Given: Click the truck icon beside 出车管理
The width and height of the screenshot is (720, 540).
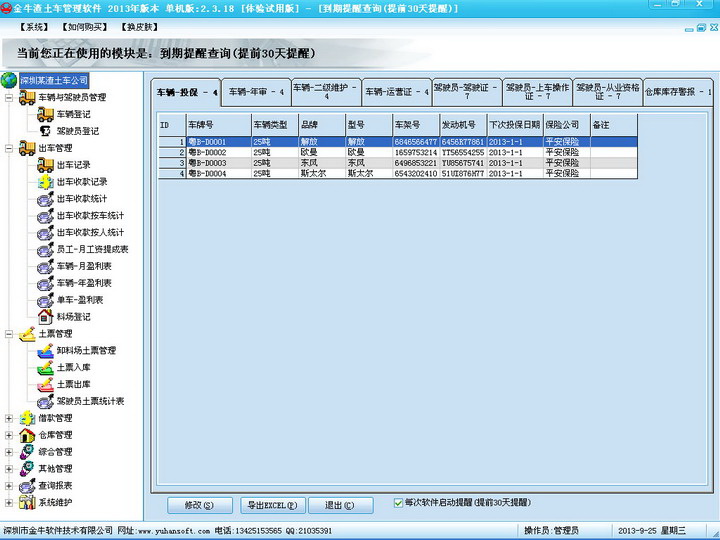Looking at the screenshot, I should tap(27, 148).
